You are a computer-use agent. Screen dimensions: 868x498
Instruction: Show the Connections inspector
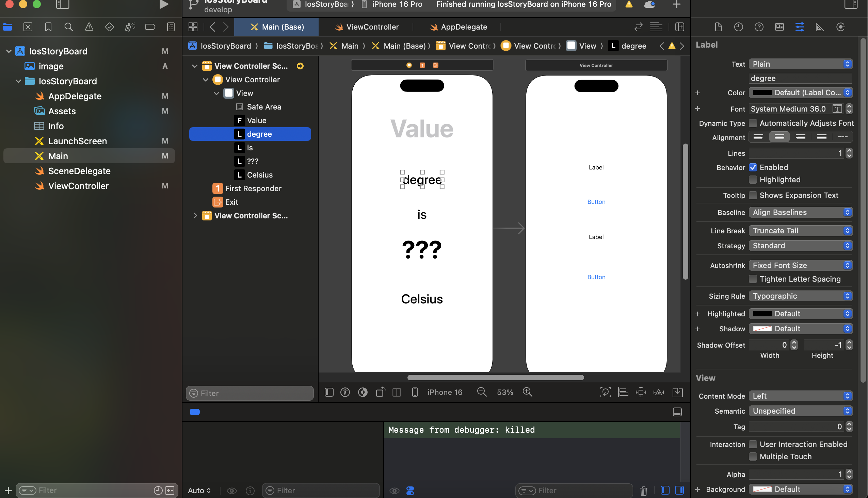tap(841, 27)
